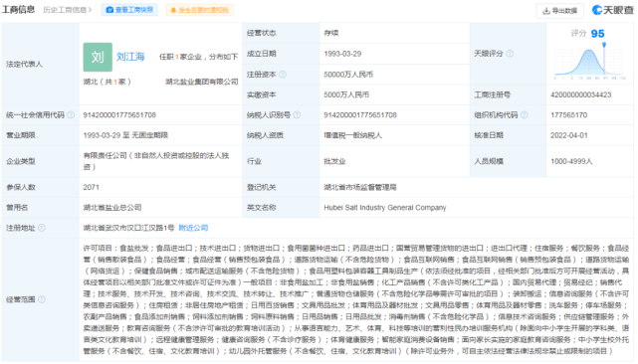Viewport: 638px width, 364px height.
Task: Open legal representative 刘江海 profile
Action: [x=130, y=57]
